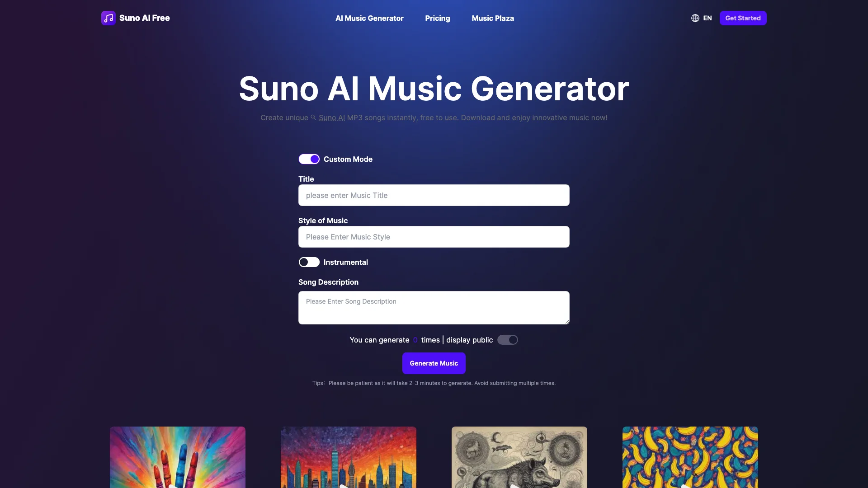Click the display public toggle icon
Screen dimensions: 868x488
pos(507,340)
